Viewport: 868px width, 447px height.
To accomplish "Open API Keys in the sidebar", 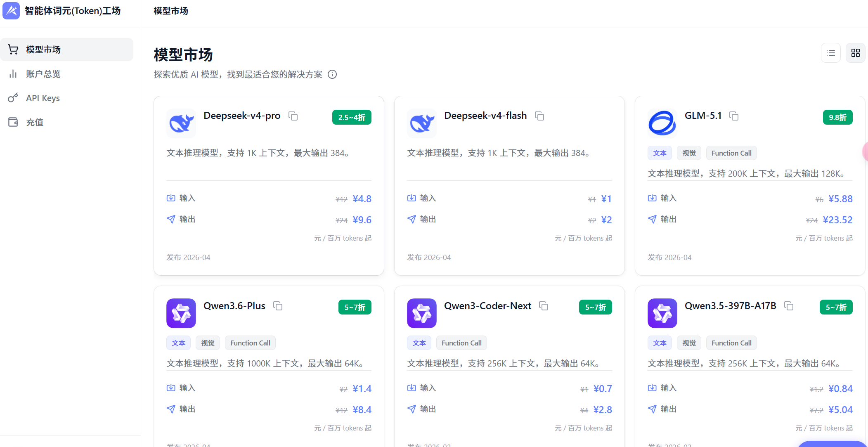I will (67, 98).
